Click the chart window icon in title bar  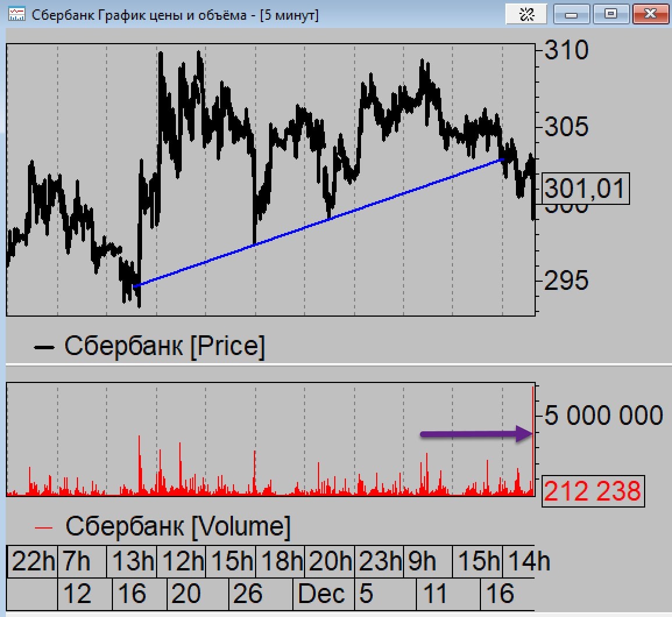pos(17,14)
